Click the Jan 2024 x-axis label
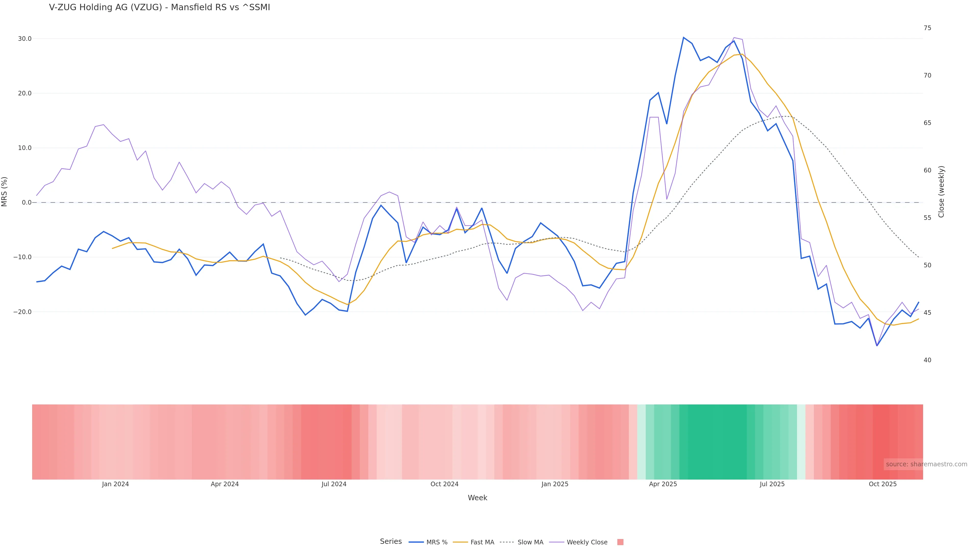This screenshot has height=551, width=980. [115, 484]
